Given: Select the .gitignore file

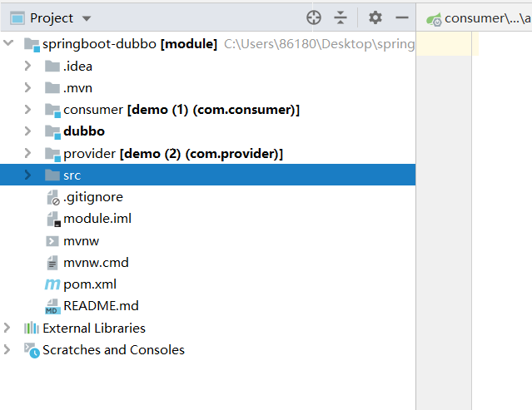Looking at the screenshot, I should [92, 197].
